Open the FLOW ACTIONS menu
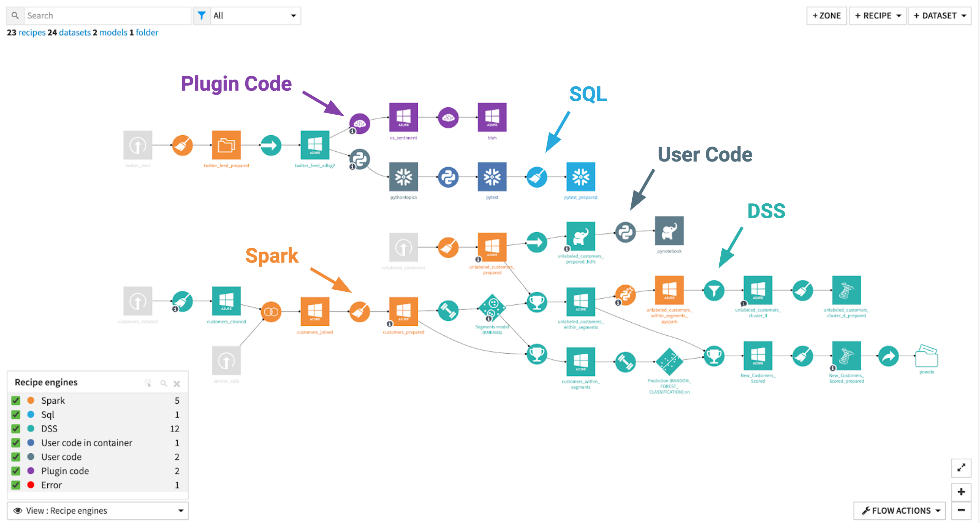Image resolution: width=980 pixels, height=523 pixels. click(x=899, y=510)
